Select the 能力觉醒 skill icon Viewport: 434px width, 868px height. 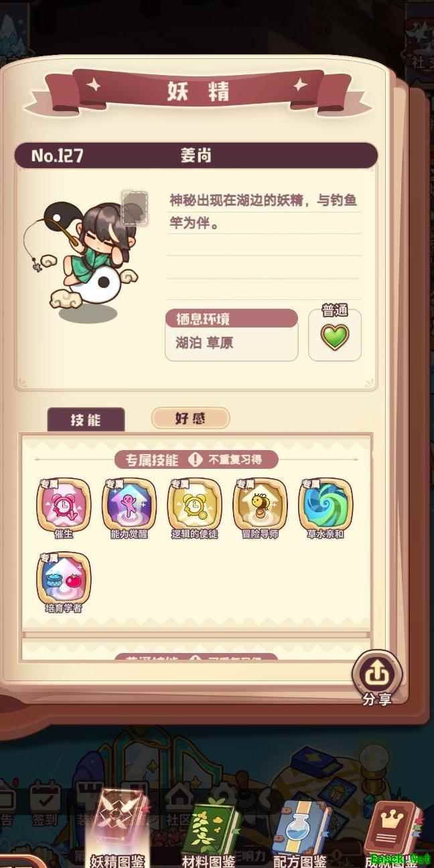point(129,504)
